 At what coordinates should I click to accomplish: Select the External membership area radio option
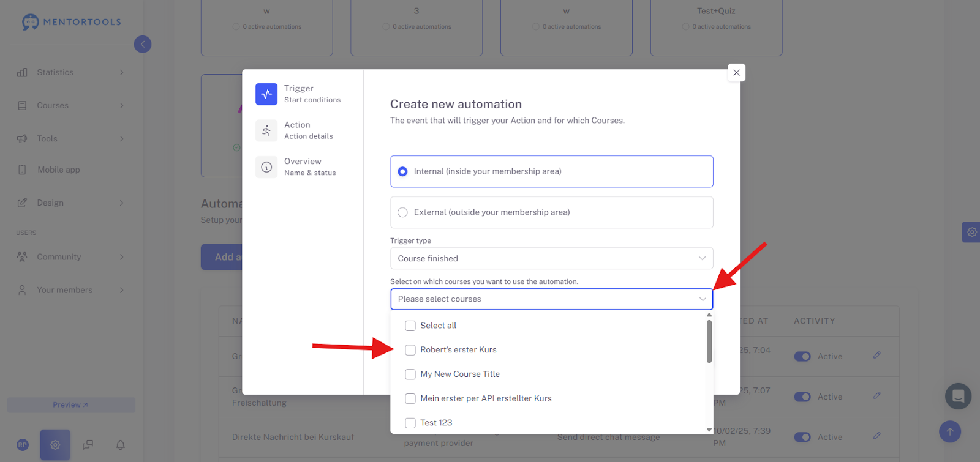tap(402, 212)
